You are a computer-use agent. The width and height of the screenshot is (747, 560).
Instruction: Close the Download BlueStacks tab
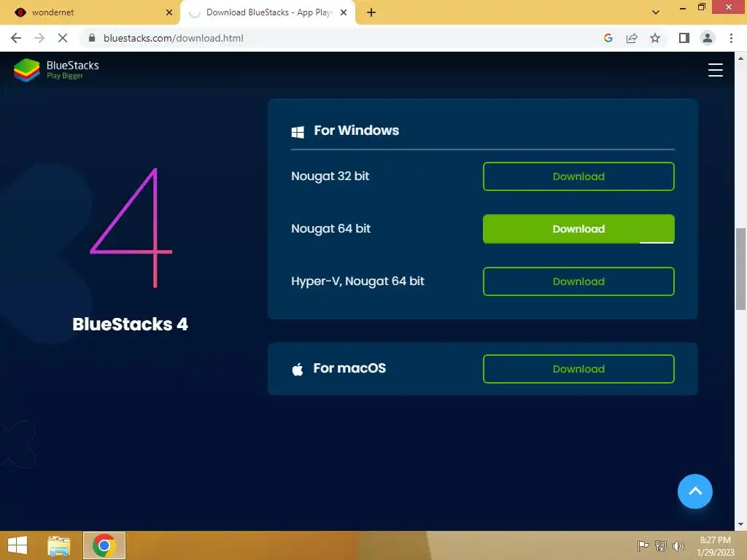click(x=344, y=12)
